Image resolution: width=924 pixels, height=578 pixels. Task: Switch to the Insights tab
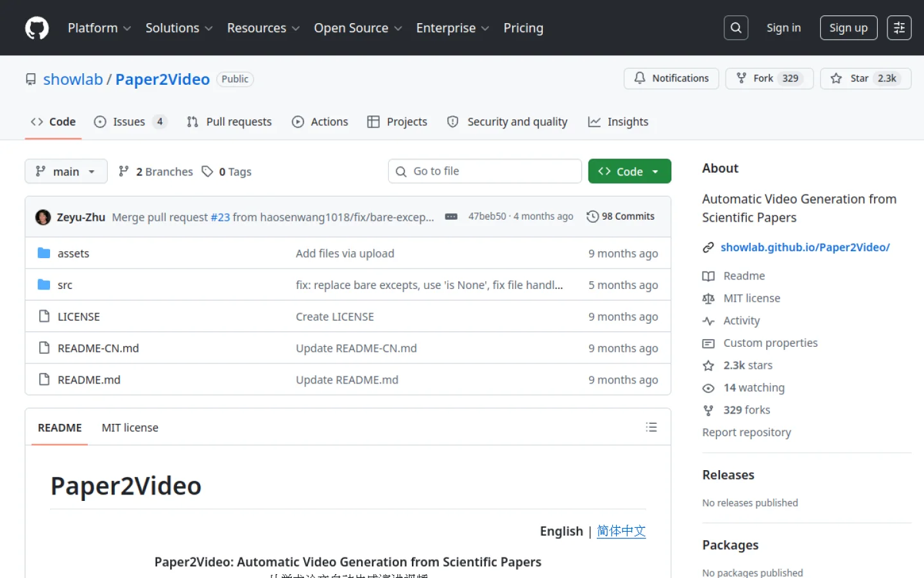(x=618, y=122)
